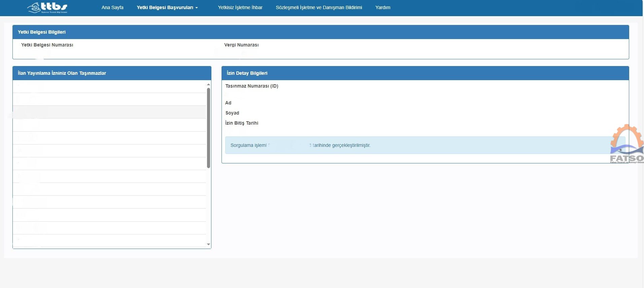Click the Yetki Belgesi Numarası label
The image size is (644, 288).
pyautogui.click(x=47, y=45)
